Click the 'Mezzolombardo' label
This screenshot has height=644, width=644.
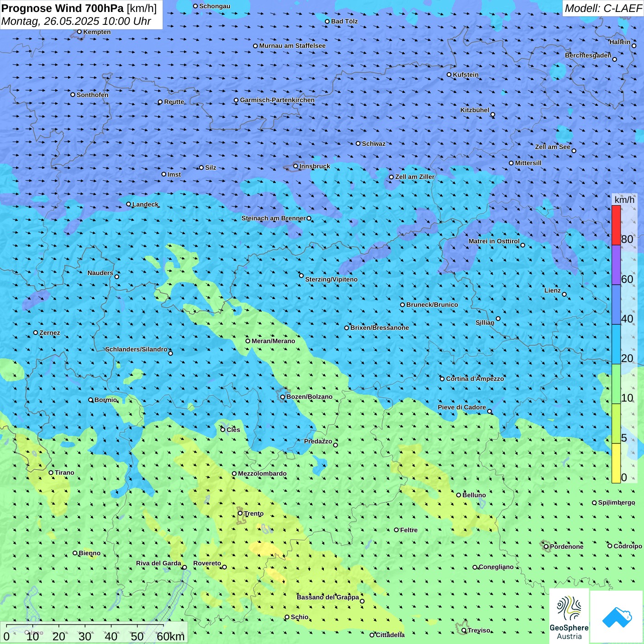pyautogui.click(x=262, y=473)
